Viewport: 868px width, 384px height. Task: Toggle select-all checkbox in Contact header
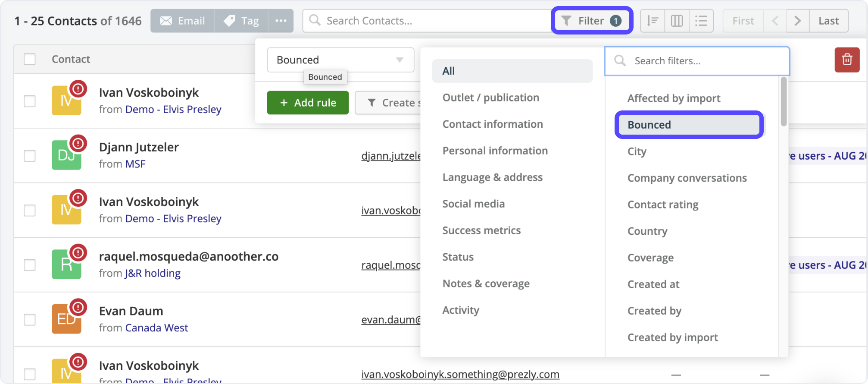[x=30, y=59]
